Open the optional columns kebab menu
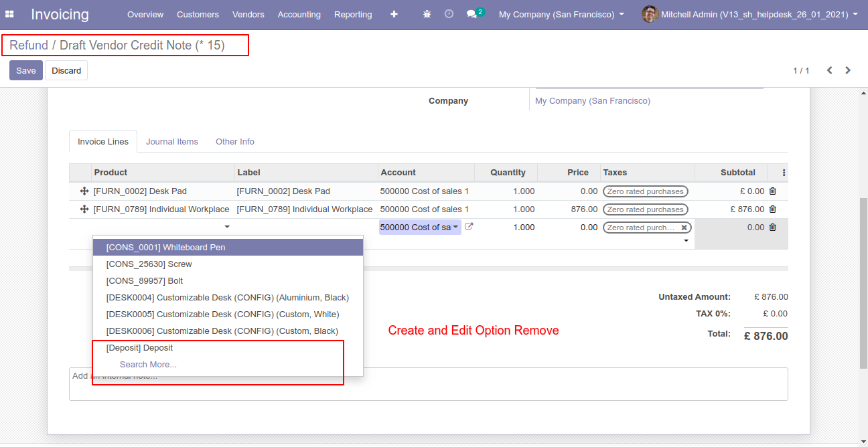This screenshot has width=868, height=447. [784, 173]
